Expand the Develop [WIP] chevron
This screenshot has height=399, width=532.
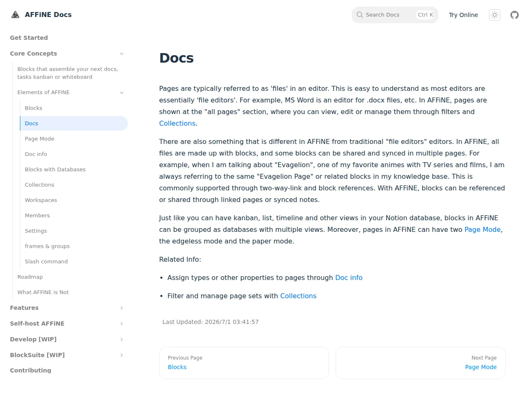122,339
